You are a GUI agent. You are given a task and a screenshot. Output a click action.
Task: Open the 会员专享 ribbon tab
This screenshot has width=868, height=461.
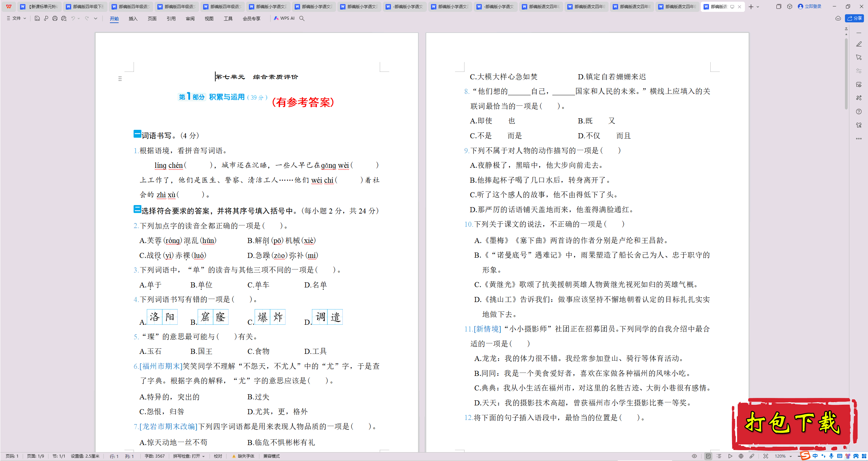[x=252, y=19]
